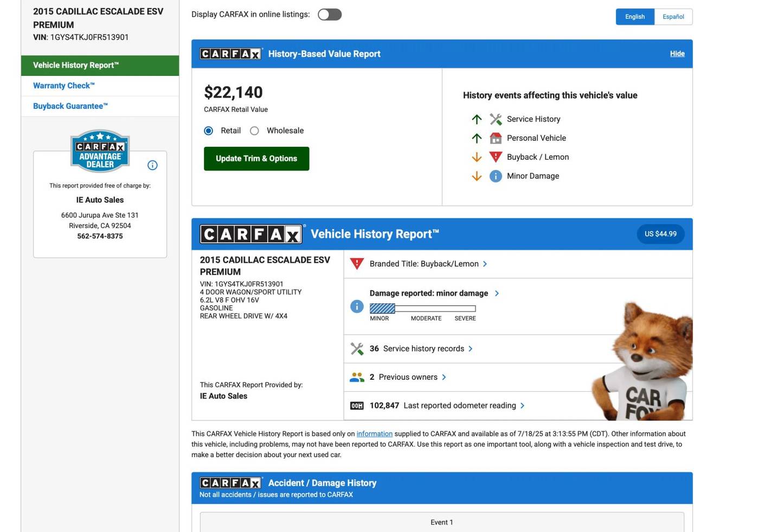Viewport: 759px width, 532px height.
Task: Click the CARFAX Advantage Dealer badge
Action: click(100, 151)
